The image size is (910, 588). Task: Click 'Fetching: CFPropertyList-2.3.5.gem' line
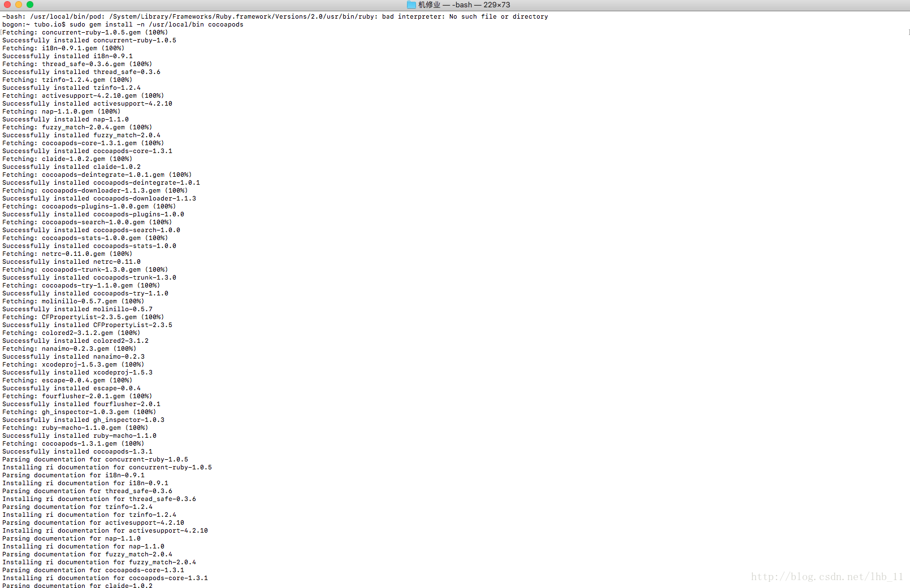point(83,317)
